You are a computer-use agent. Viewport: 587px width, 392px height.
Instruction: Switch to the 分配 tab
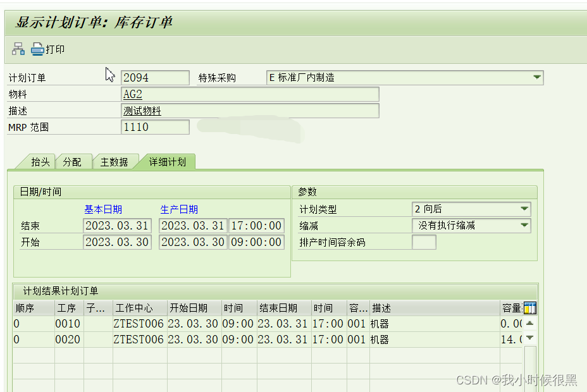pos(73,161)
